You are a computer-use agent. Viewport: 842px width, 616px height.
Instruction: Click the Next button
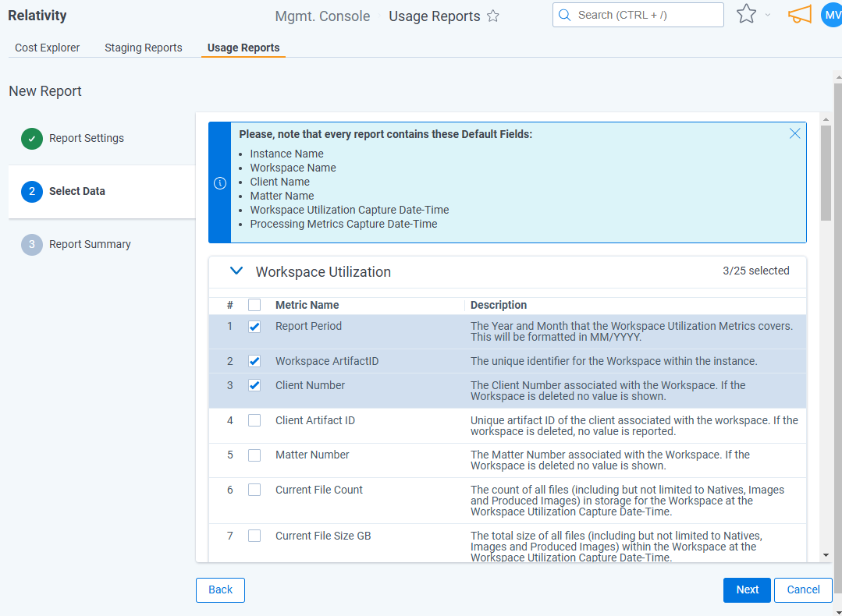point(747,589)
